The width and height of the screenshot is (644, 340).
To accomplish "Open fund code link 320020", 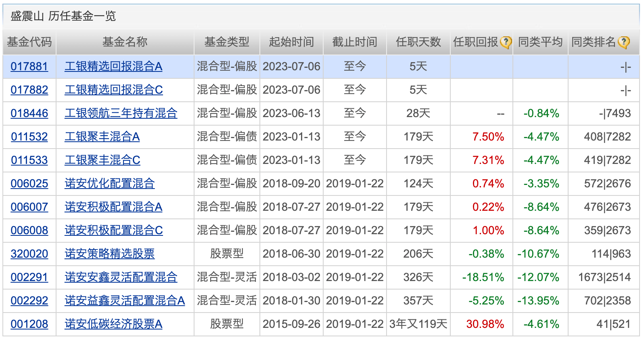I will click(x=29, y=254).
